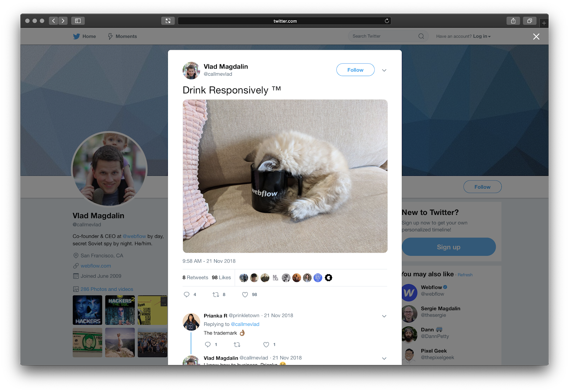Click the purple round liker avatar
Viewport: 569px width, 392px height.
click(318, 278)
